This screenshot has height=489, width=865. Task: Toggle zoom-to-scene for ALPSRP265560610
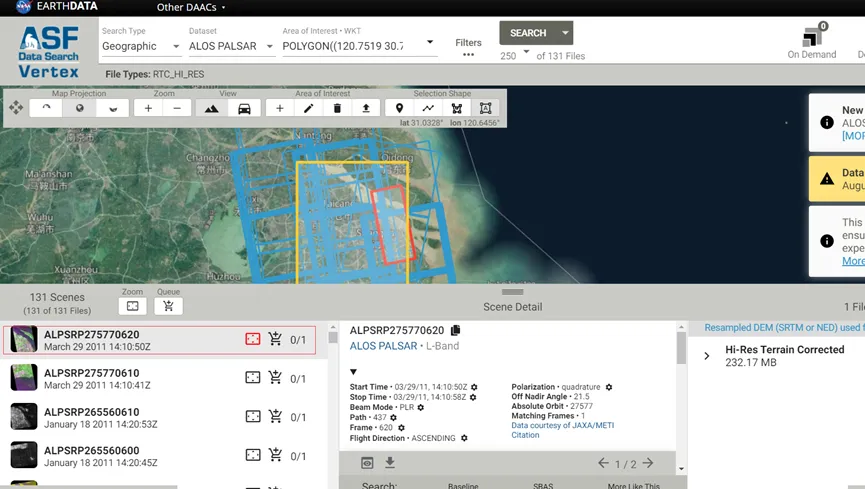tap(253, 417)
